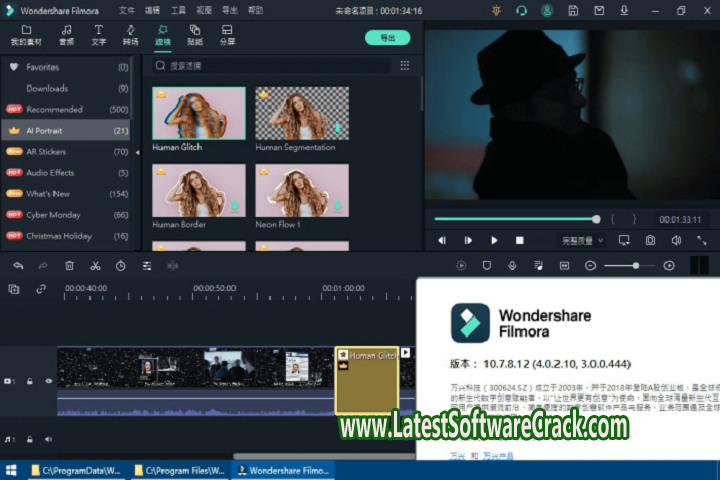
Task: Open the Tools menu
Action: click(178, 10)
